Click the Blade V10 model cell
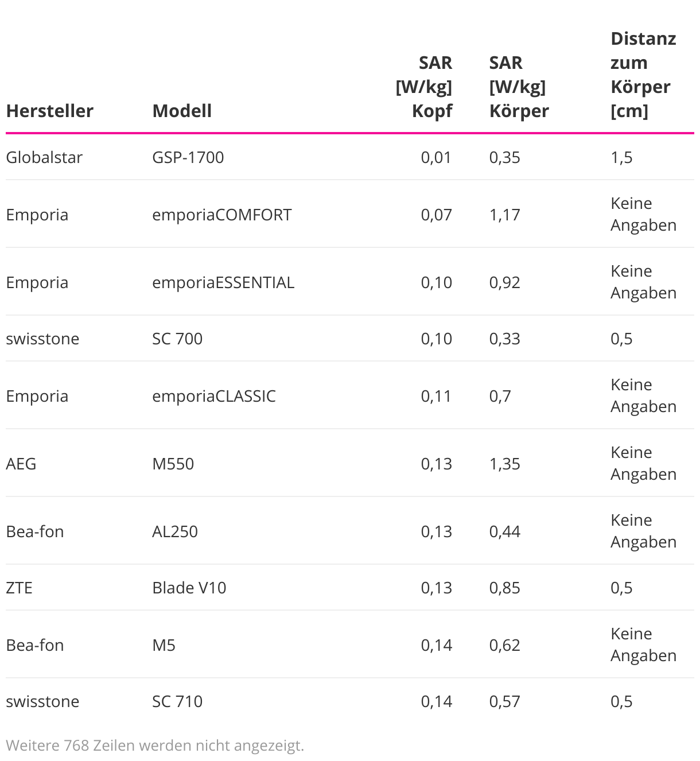 pos(189,588)
